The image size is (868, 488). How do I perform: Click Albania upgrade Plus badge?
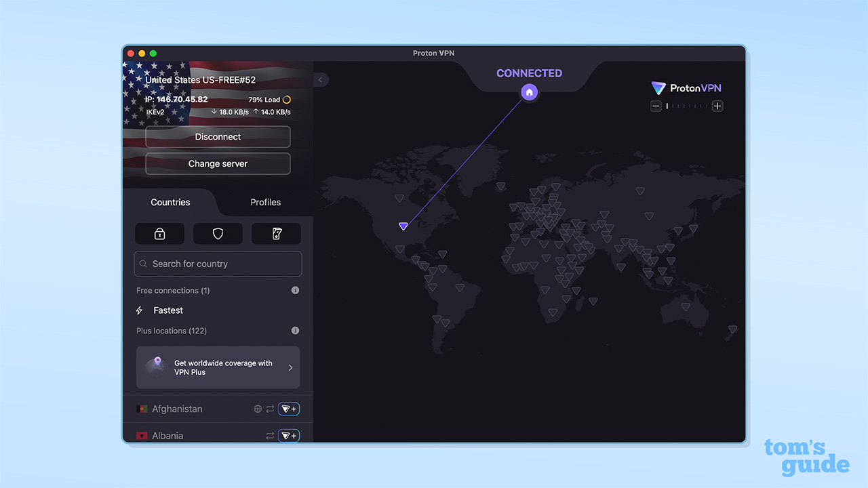(x=289, y=436)
